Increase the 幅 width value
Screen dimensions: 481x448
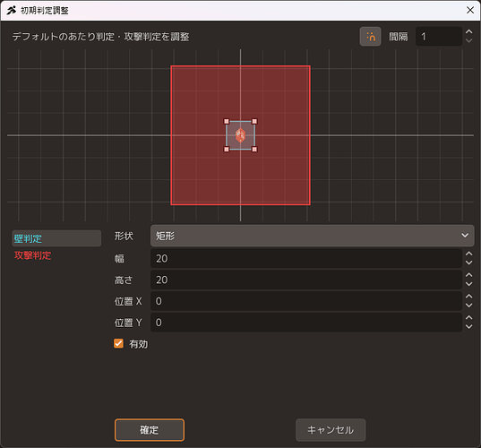click(x=468, y=254)
